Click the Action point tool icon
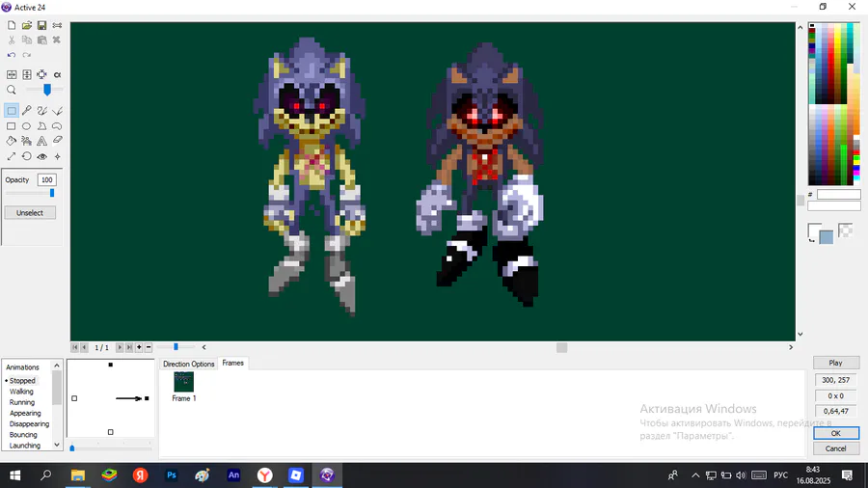 coord(57,156)
